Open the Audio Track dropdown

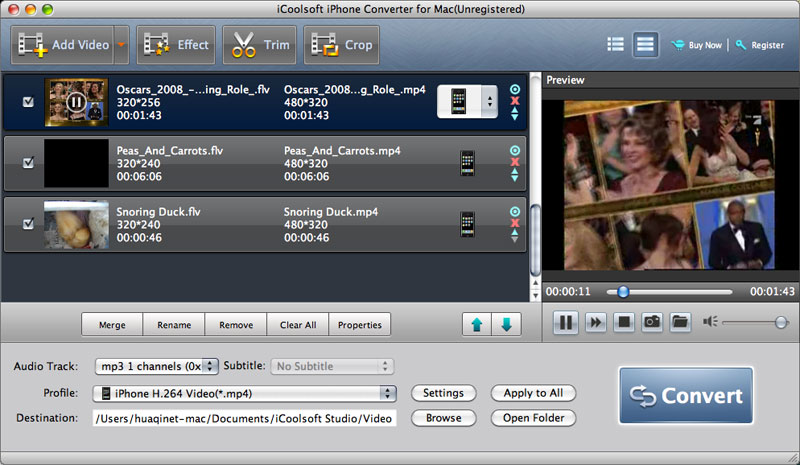pos(156,366)
